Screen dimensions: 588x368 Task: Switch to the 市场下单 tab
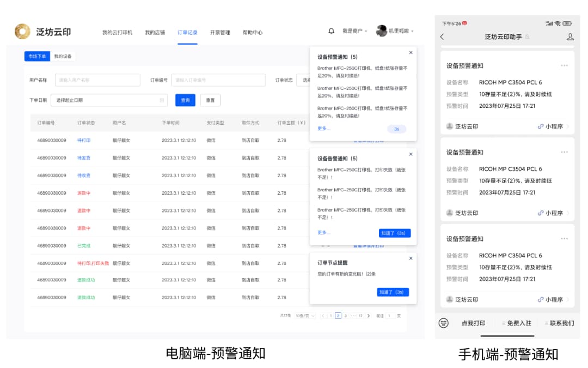[37, 56]
